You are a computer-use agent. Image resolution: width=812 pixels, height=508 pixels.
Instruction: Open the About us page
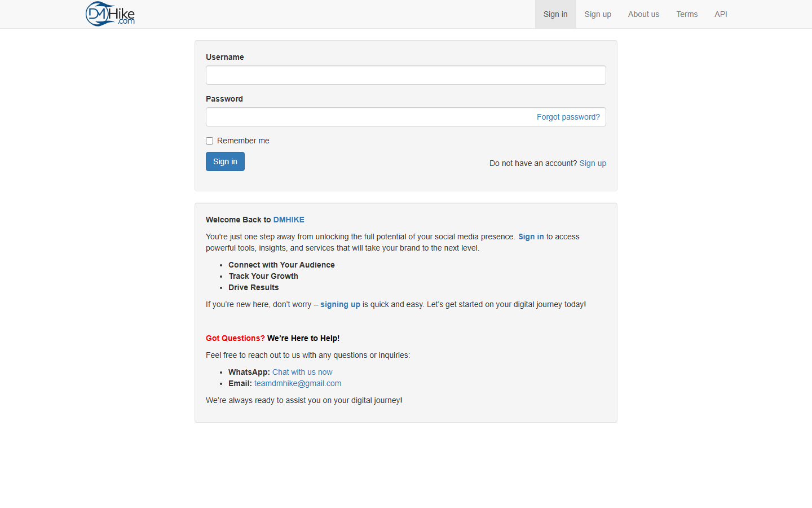[643, 14]
